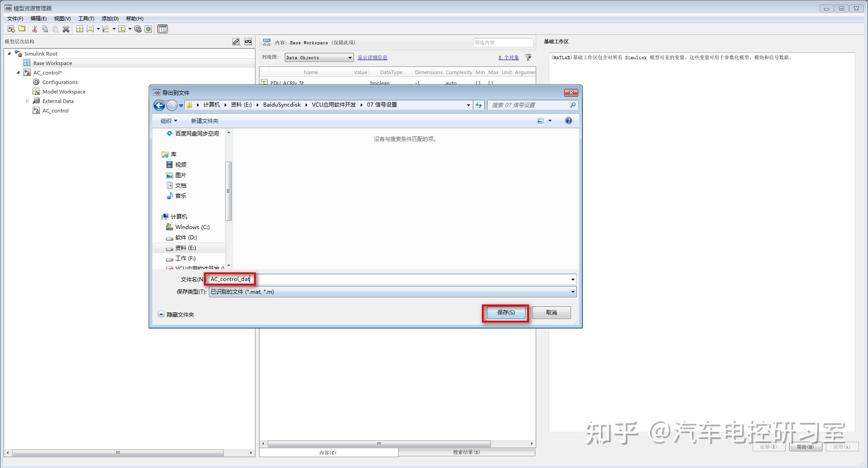Toggle the column layout view icon
This screenshot has width=868, height=468.
tap(162, 28)
